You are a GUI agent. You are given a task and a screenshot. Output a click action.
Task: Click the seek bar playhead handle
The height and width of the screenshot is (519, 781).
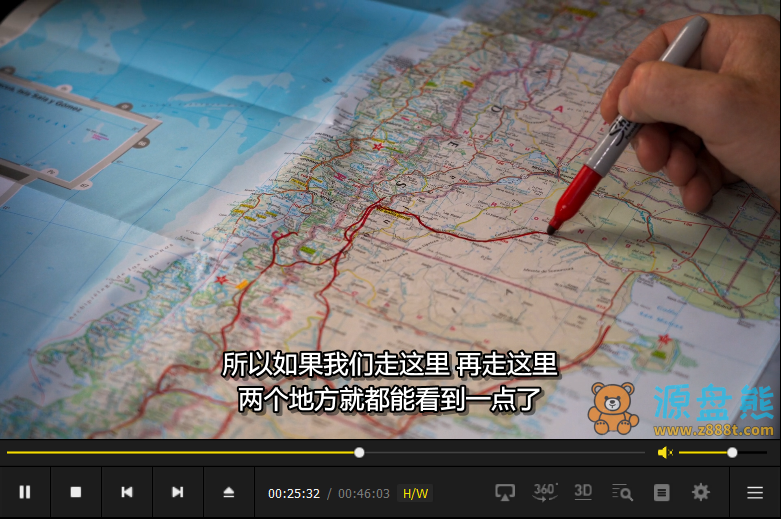(359, 453)
